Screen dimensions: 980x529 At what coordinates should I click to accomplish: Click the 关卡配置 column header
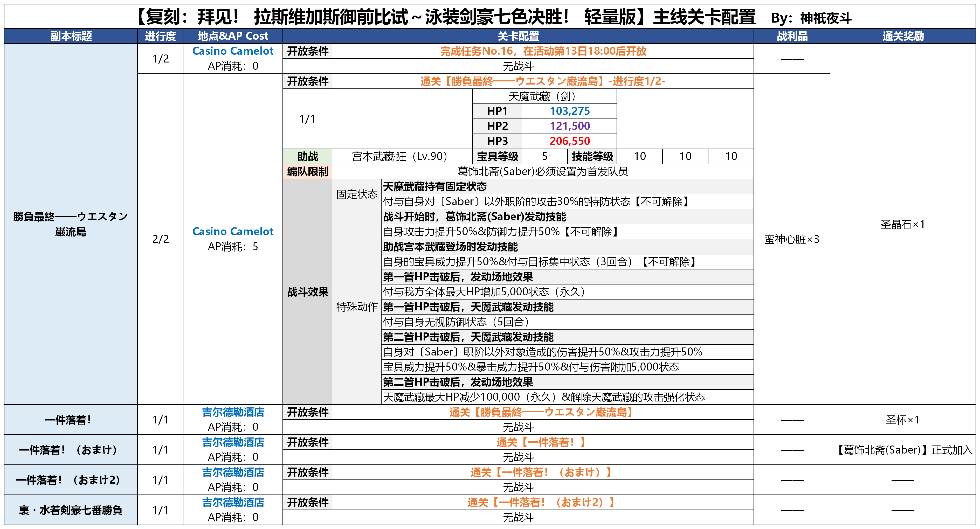pos(518,36)
